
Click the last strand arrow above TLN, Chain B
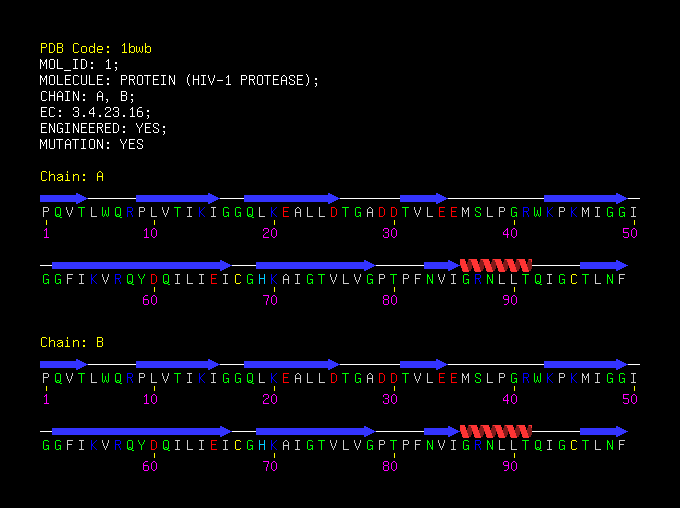pyautogui.click(x=604, y=431)
